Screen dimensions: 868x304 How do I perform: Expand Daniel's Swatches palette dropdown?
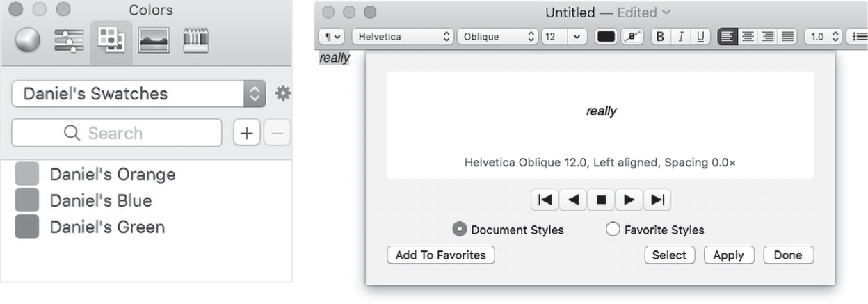point(138,93)
